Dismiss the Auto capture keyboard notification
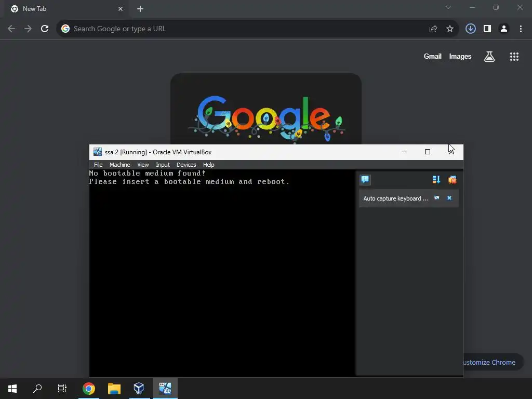The image size is (532, 399). point(449,198)
